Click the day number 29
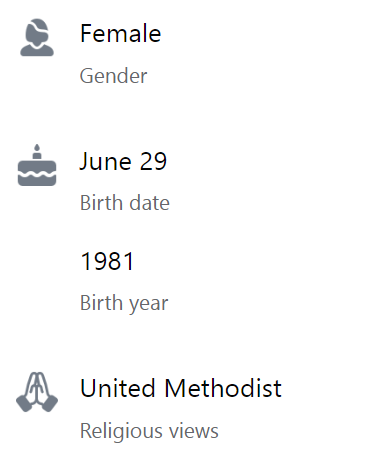 [153, 161]
